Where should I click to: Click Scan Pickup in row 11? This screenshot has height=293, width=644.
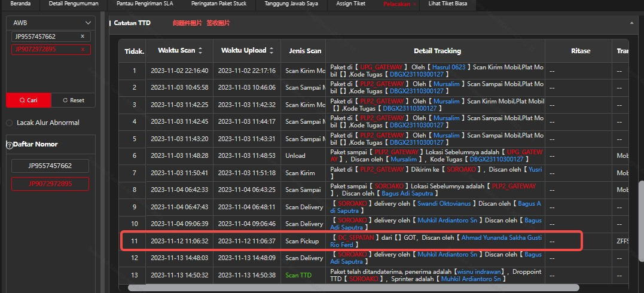click(302, 241)
